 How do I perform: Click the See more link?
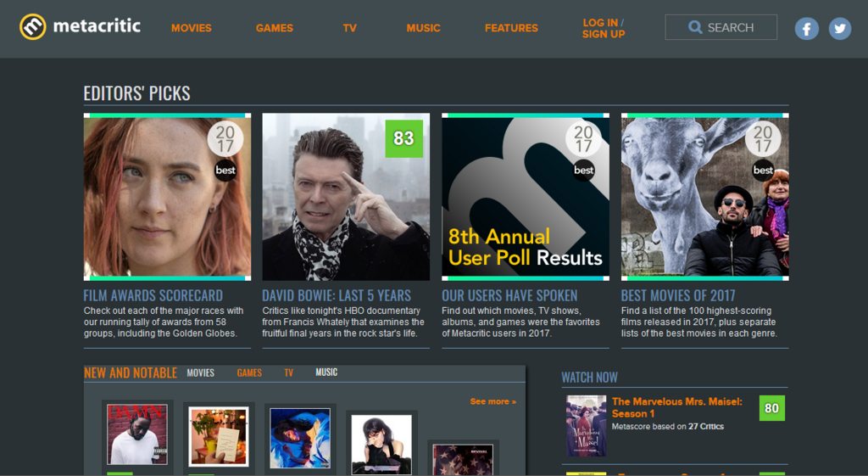(x=492, y=401)
